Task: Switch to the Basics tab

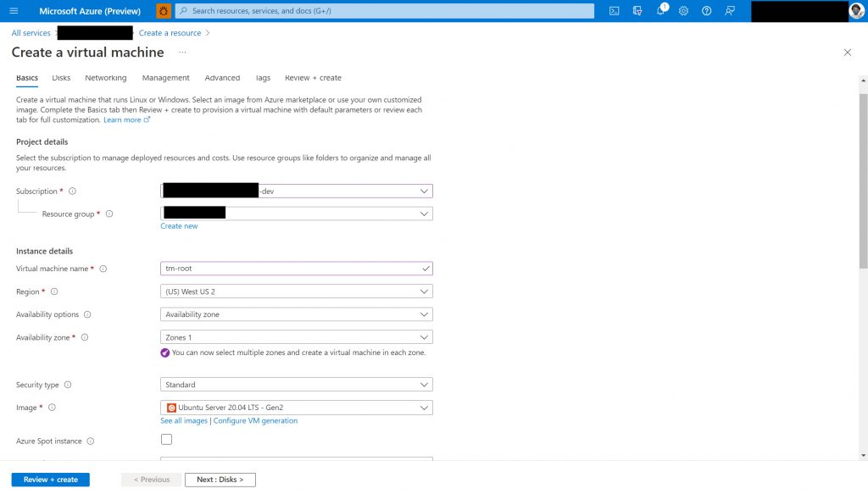Action: [27, 78]
